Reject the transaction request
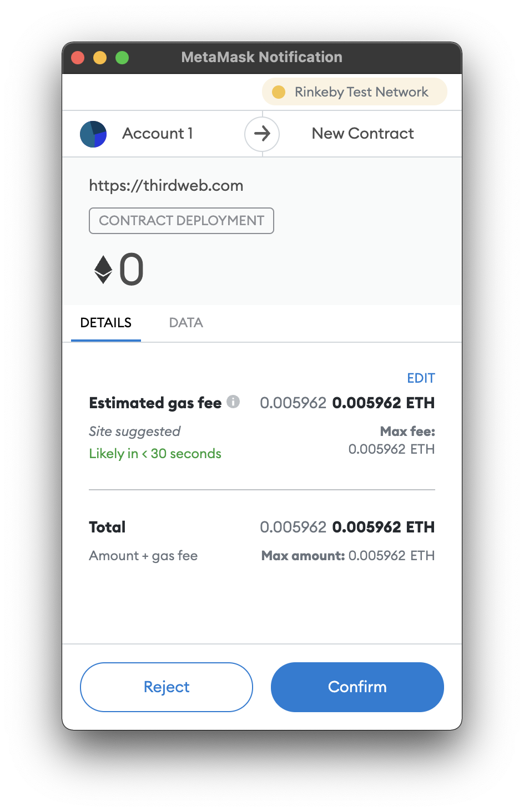Image resolution: width=524 pixels, height=812 pixels. tap(167, 687)
